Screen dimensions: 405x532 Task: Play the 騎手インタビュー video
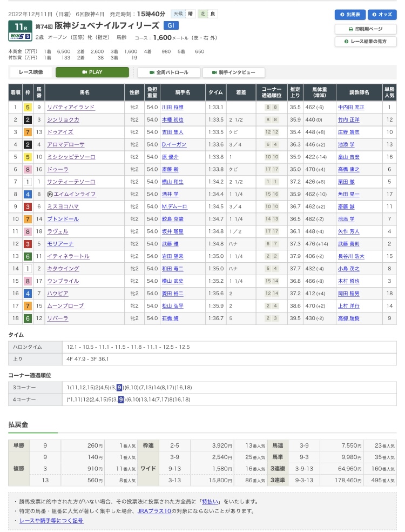pos(233,72)
